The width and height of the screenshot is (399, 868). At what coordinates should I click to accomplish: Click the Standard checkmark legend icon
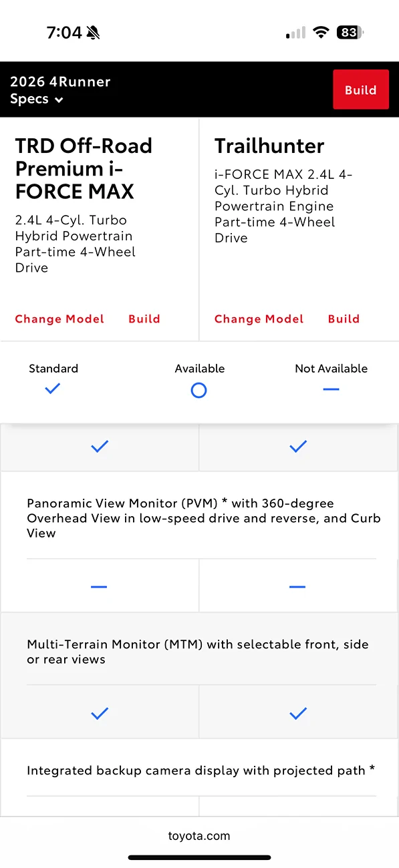tap(52, 390)
